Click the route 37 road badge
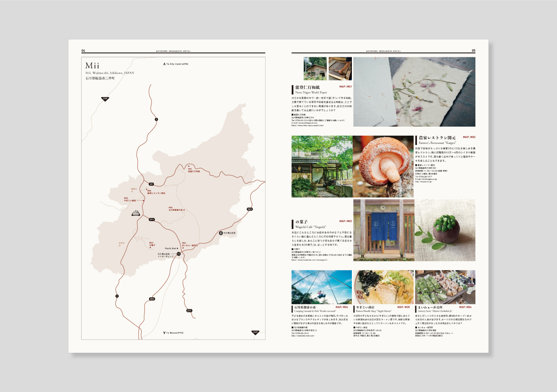This screenshot has width=557, height=392. (151, 184)
